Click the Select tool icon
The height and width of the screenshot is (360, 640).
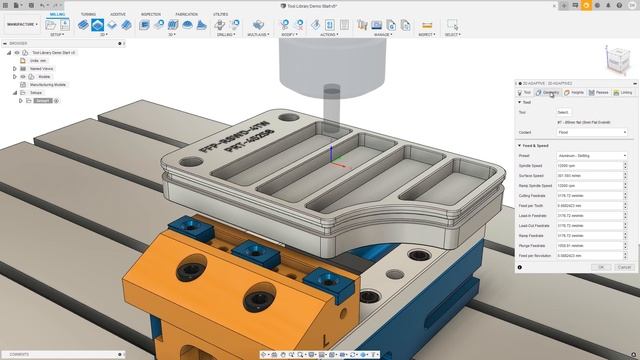(x=452, y=25)
